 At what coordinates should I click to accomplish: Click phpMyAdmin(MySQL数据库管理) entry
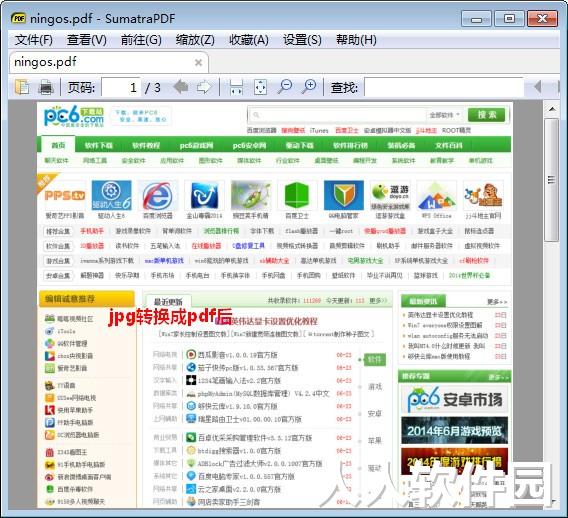click(263, 393)
